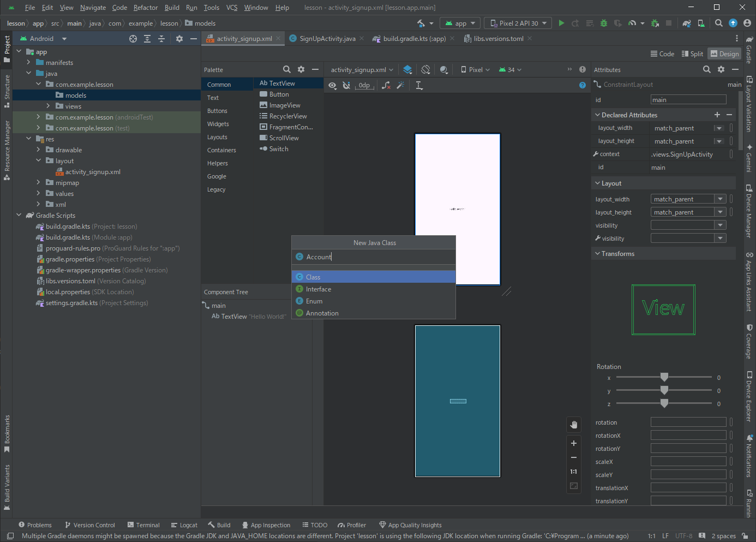The image size is (756, 542).
Task: Open App Quality Insights tool window
Action: click(410, 525)
